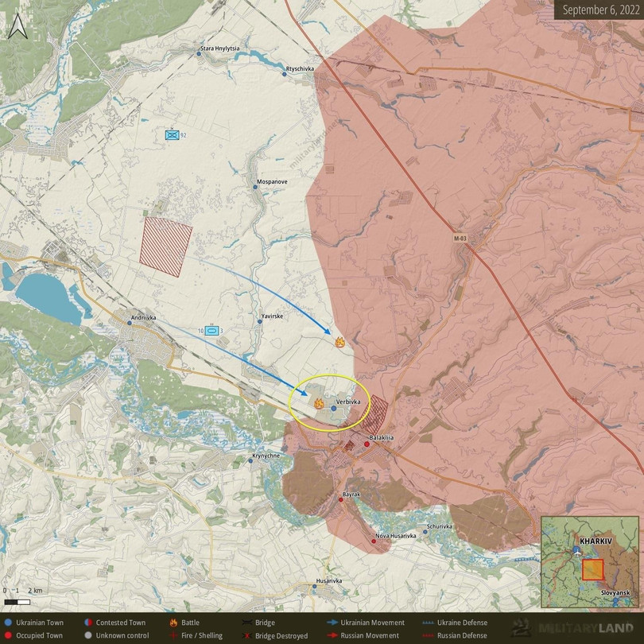Click the battle flame icon east of Yavirske
Viewport: 644px width, 644px height.
tap(340, 343)
